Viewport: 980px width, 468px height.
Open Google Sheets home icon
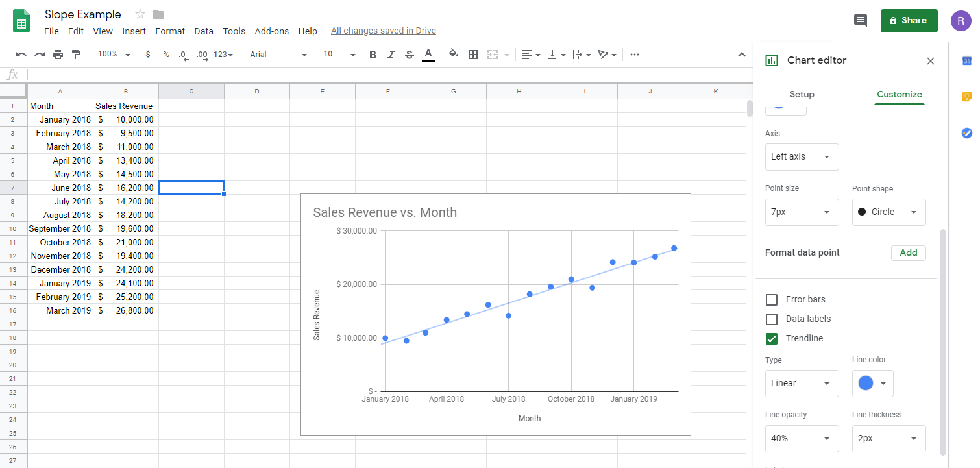pyautogui.click(x=22, y=21)
